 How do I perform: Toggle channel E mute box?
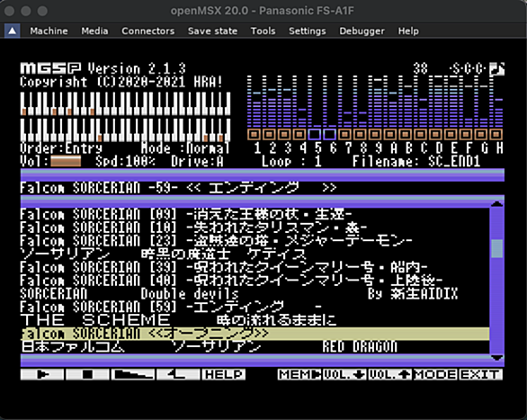(451, 134)
